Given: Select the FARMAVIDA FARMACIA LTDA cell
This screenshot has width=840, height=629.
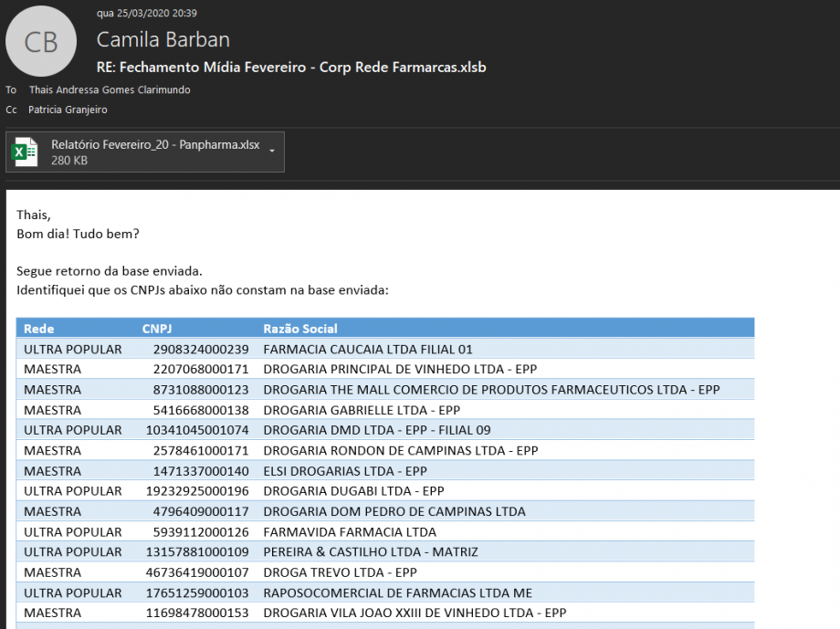Looking at the screenshot, I should coord(350,531).
